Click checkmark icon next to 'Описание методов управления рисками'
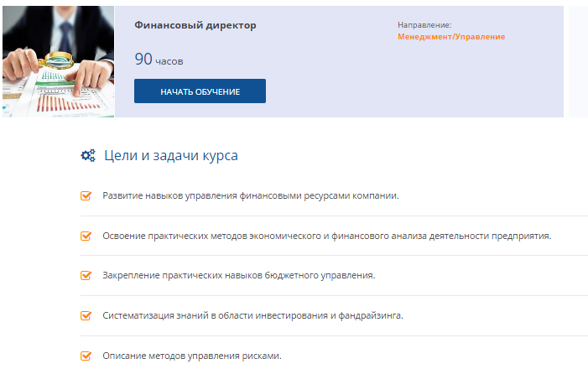 coord(86,356)
